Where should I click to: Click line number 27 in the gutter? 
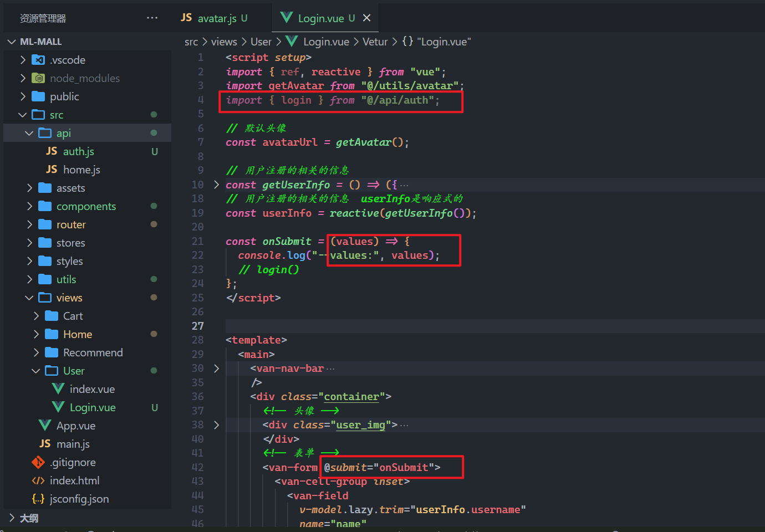[x=198, y=326]
